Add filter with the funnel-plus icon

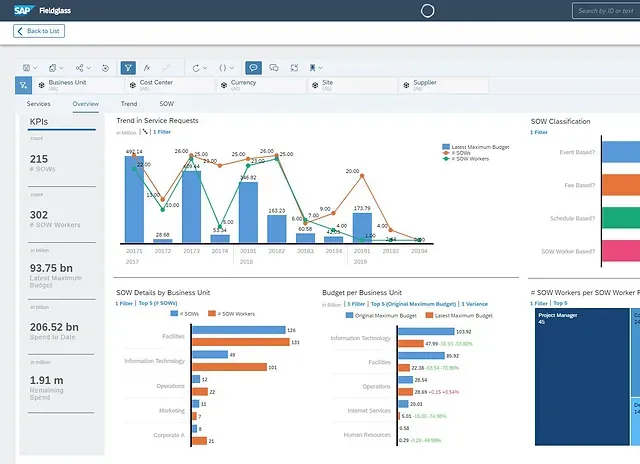click(x=23, y=85)
